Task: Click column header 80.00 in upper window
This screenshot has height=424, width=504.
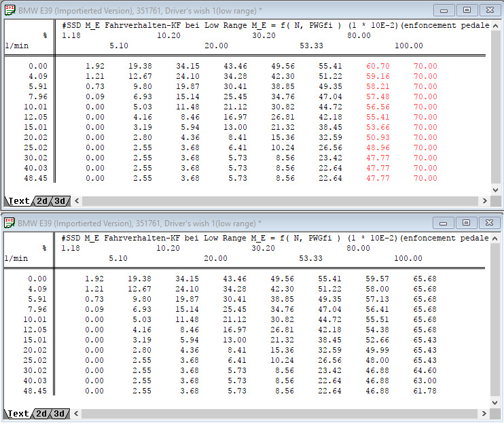Action: click(359, 35)
